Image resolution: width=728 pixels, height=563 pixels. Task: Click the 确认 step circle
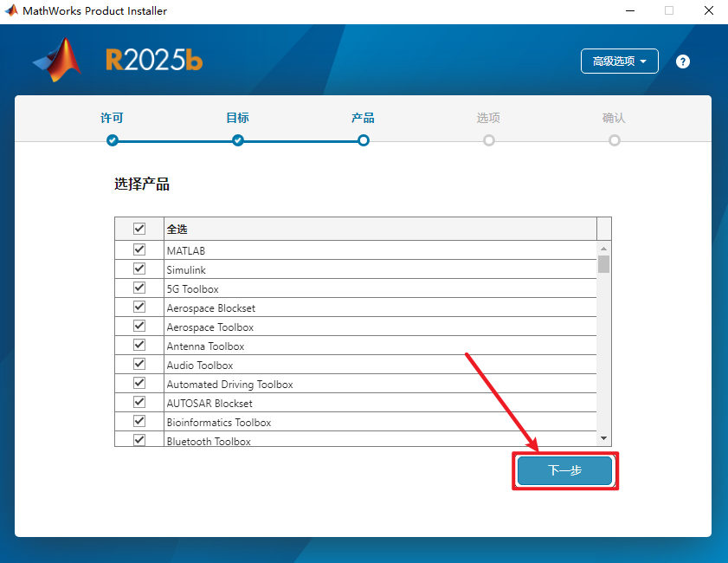(615, 140)
